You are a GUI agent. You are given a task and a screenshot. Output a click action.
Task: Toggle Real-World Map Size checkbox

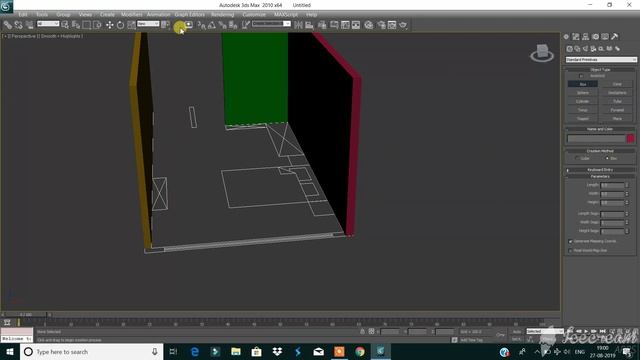point(571,250)
